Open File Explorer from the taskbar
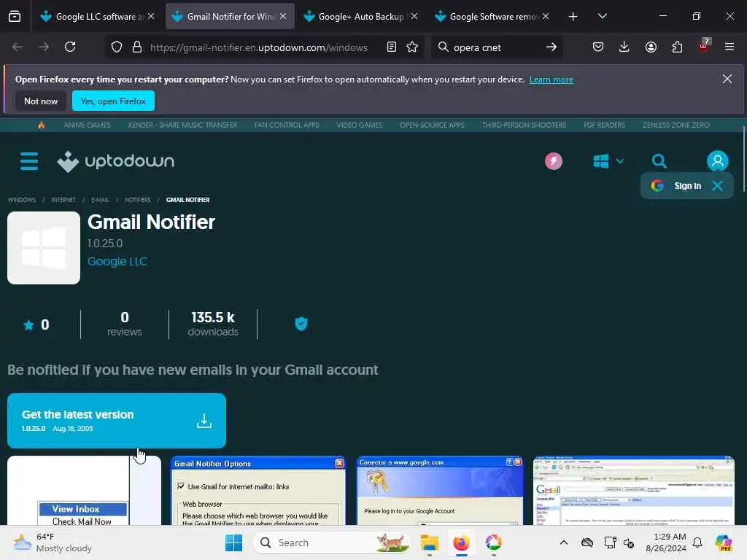This screenshot has width=747, height=560. (x=429, y=542)
